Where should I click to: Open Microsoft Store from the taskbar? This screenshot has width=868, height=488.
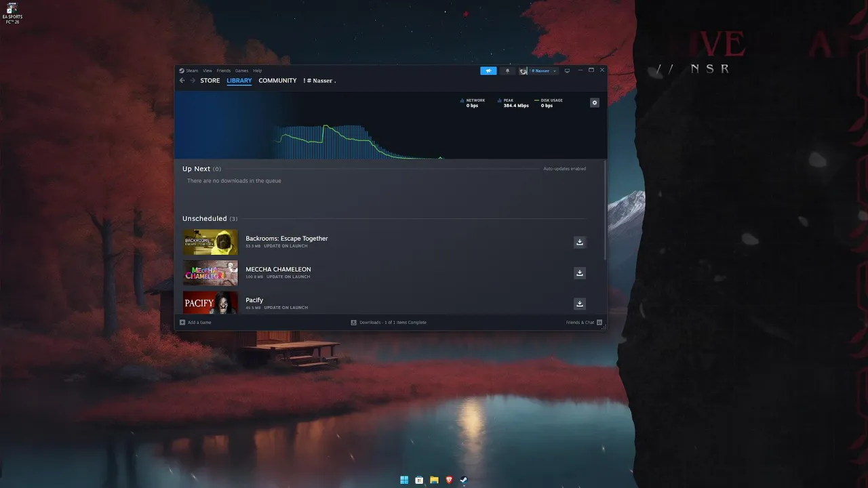(x=419, y=480)
